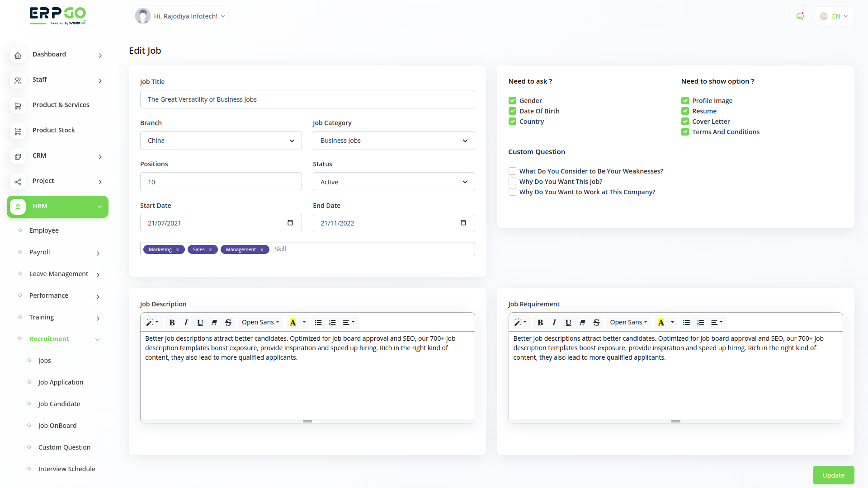This screenshot has width=868, height=488.
Task: Remove the Marketing skill tag
Action: click(x=178, y=250)
